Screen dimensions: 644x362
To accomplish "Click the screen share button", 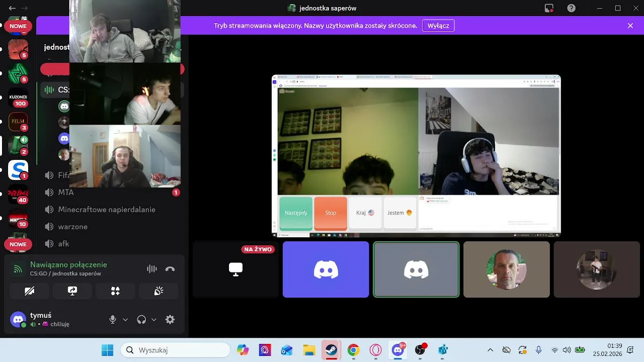I will pyautogui.click(x=72, y=291).
